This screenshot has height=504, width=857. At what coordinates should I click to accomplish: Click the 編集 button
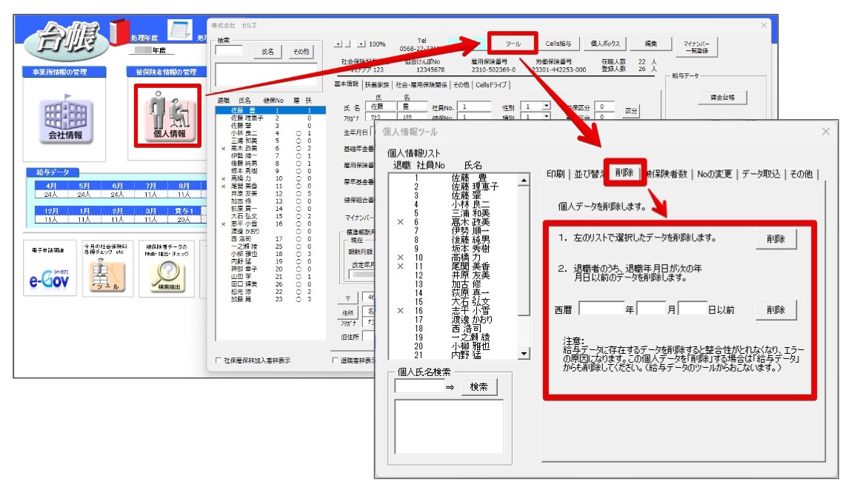click(x=650, y=43)
